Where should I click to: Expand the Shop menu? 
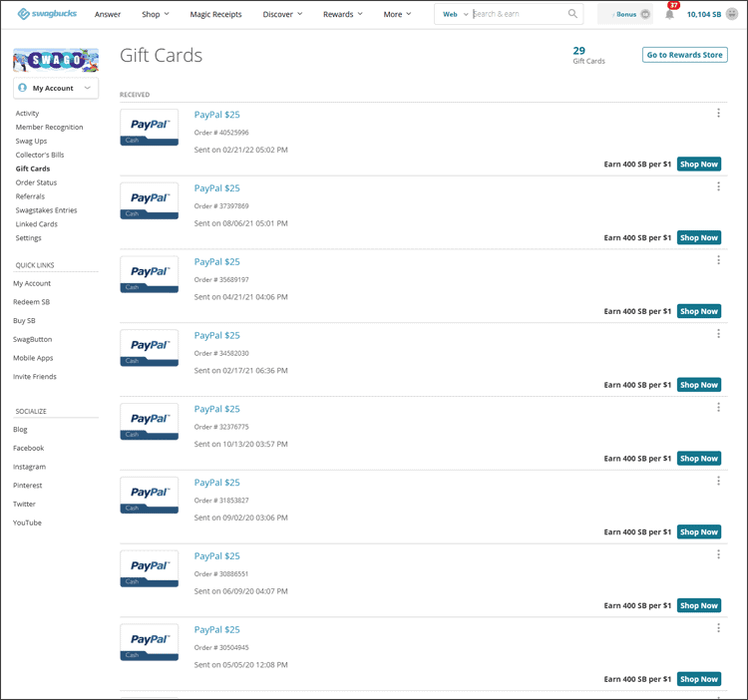(156, 14)
